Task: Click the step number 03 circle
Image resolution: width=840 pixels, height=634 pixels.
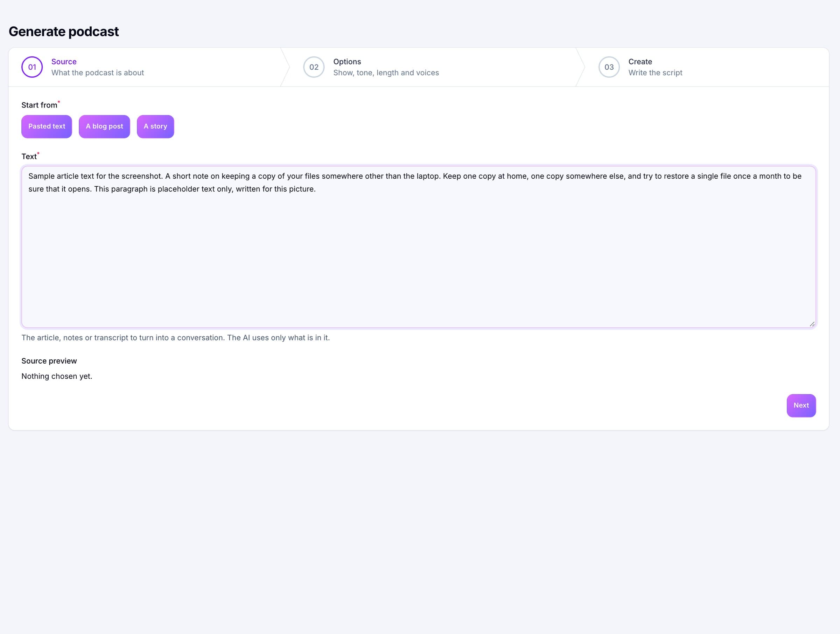Action: tap(609, 67)
